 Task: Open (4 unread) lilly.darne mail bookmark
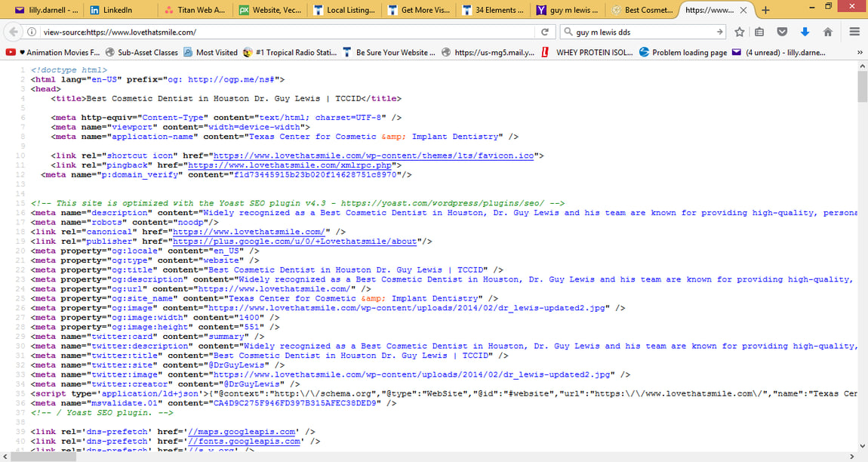(778, 53)
